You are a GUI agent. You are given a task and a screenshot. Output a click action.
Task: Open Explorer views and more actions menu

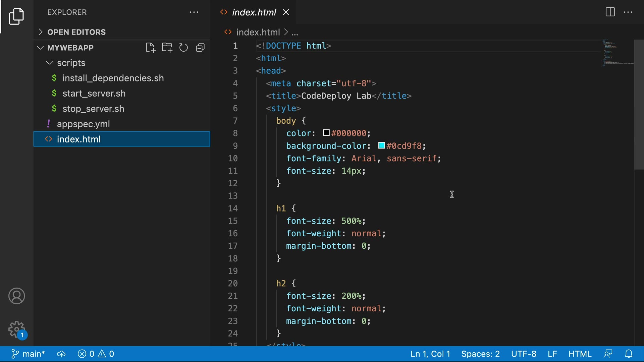point(194,12)
